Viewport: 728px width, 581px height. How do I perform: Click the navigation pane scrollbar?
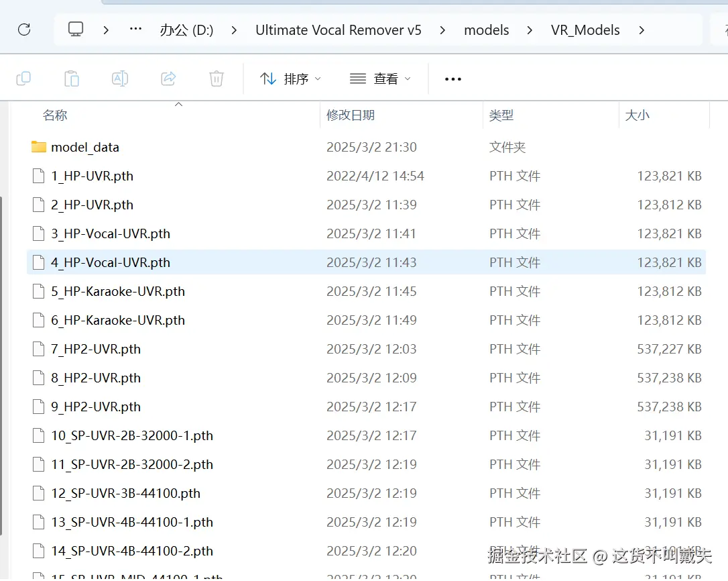[1, 366]
